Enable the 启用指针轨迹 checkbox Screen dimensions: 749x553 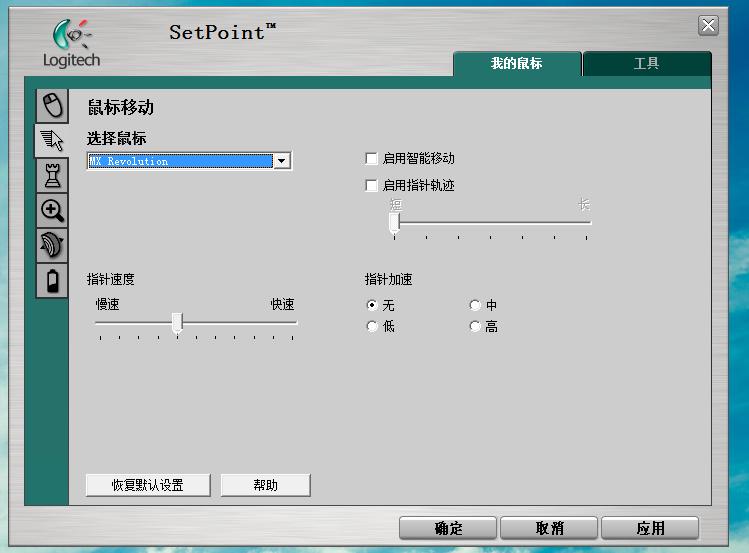tap(371, 185)
